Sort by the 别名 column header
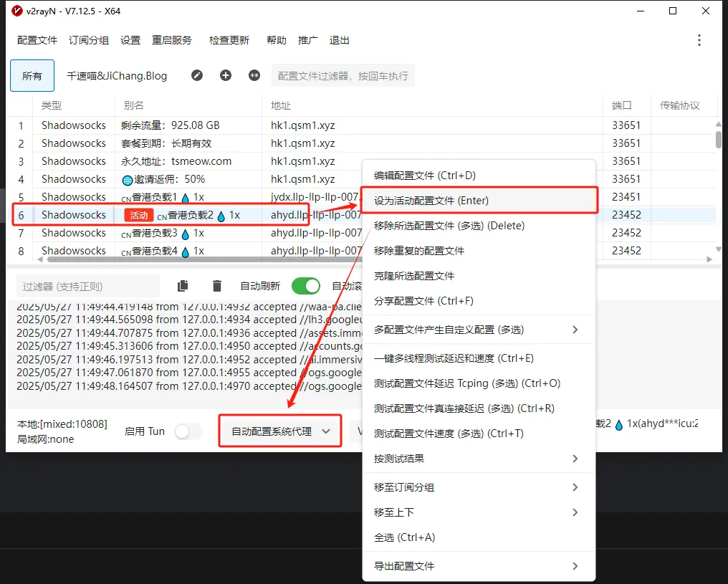Image resolution: width=728 pixels, height=584 pixels. (x=134, y=105)
